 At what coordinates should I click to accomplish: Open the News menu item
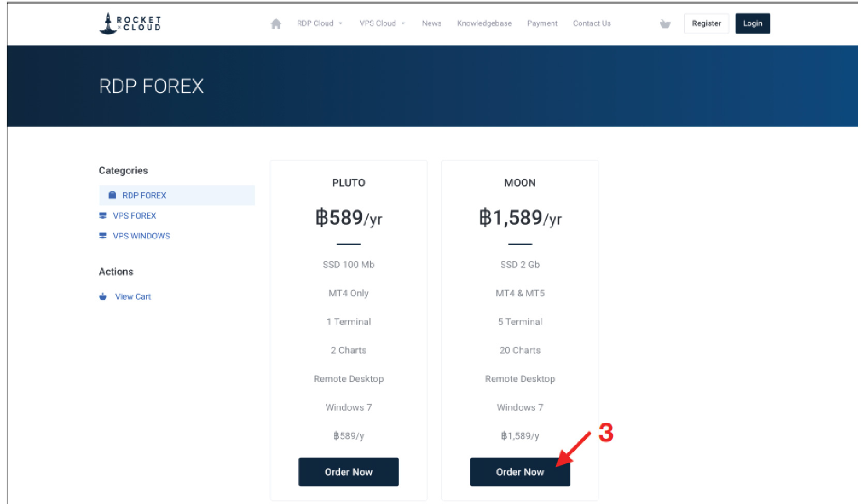[x=431, y=24]
